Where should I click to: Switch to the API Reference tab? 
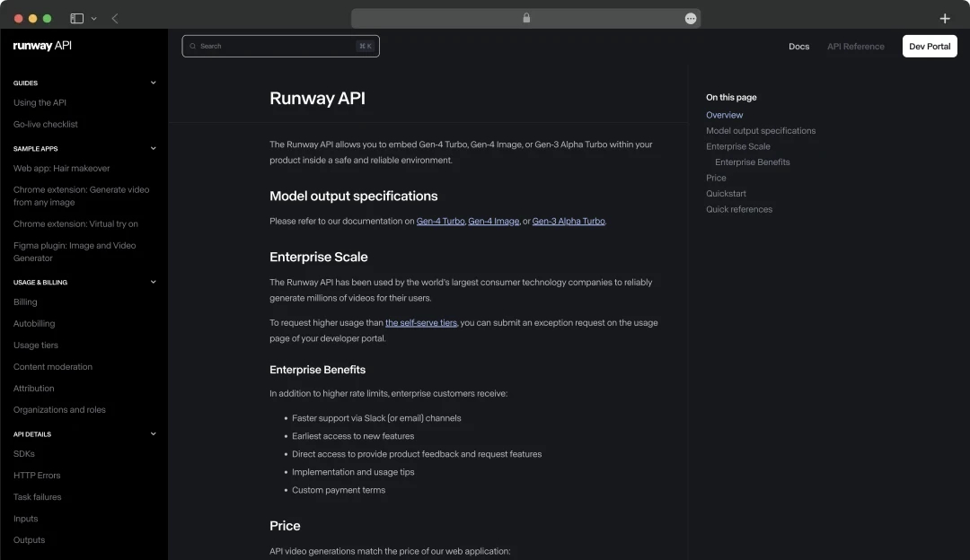855,46
